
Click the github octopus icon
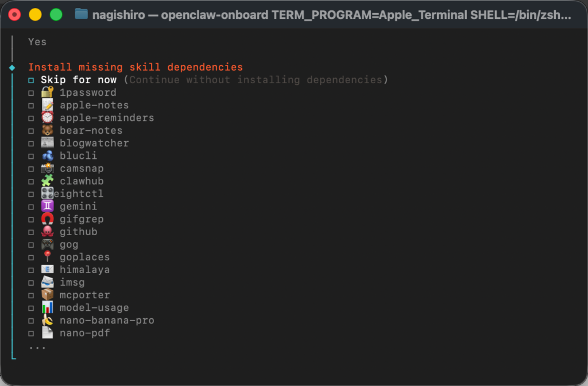pos(48,231)
